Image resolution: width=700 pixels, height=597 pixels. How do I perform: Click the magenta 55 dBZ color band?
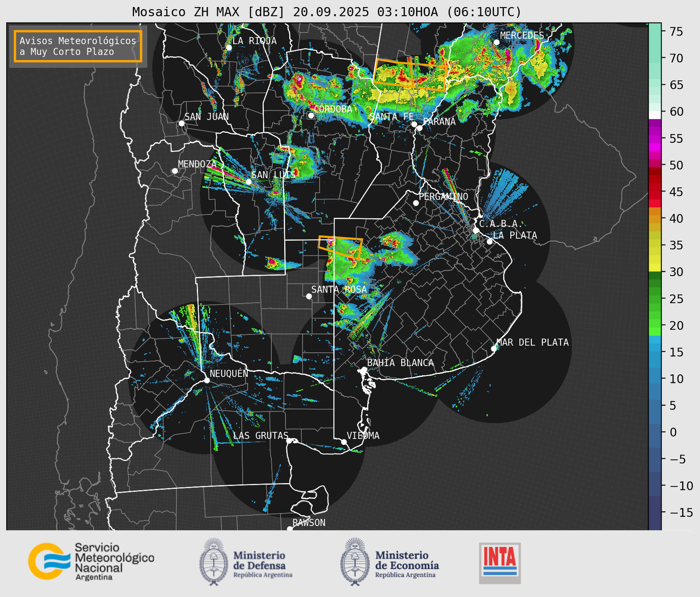click(655, 139)
